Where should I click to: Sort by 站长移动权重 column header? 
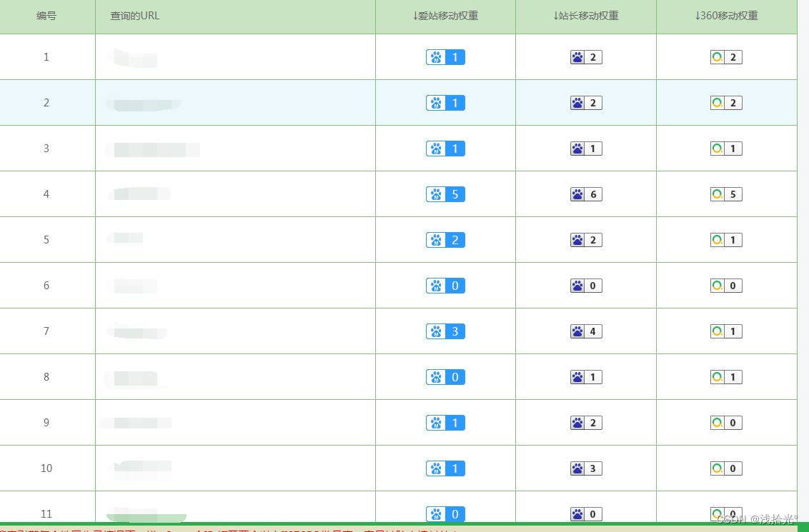coord(586,16)
